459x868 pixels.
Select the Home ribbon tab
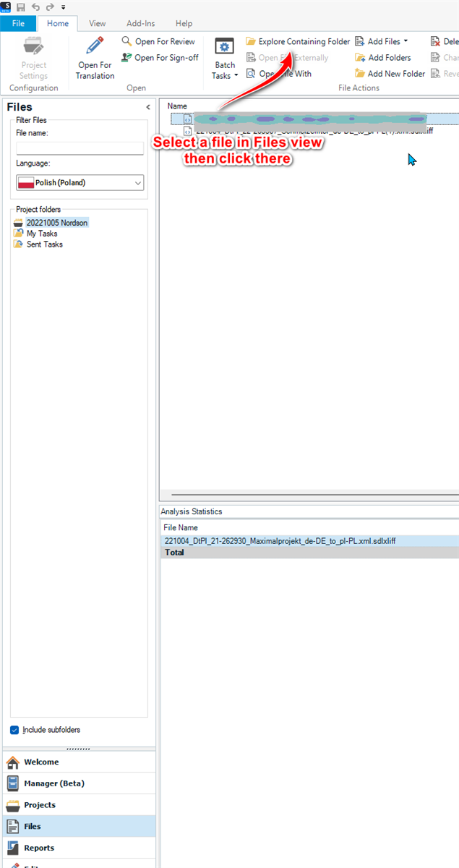click(58, 23)
